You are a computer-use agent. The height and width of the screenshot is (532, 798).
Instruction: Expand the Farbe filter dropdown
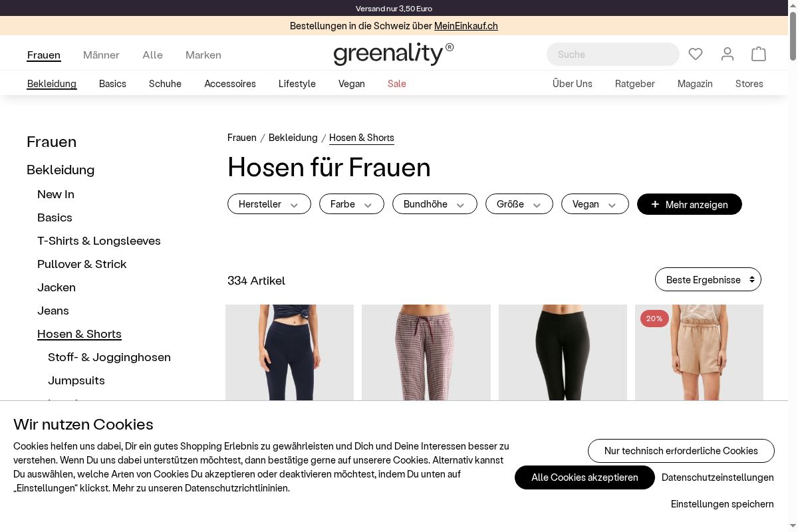[352, 204]
